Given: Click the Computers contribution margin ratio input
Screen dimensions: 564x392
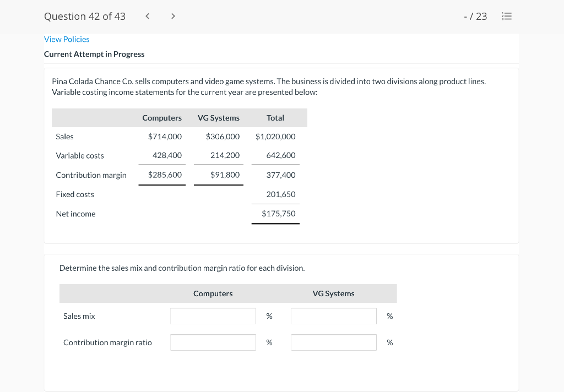Looking at the screenshot, I should 213,342.
